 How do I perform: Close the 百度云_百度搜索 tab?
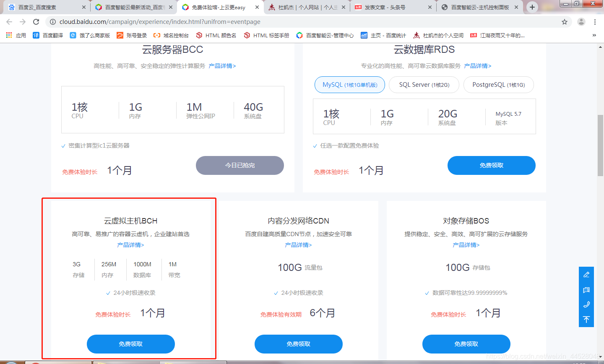(x=84, y=7)
